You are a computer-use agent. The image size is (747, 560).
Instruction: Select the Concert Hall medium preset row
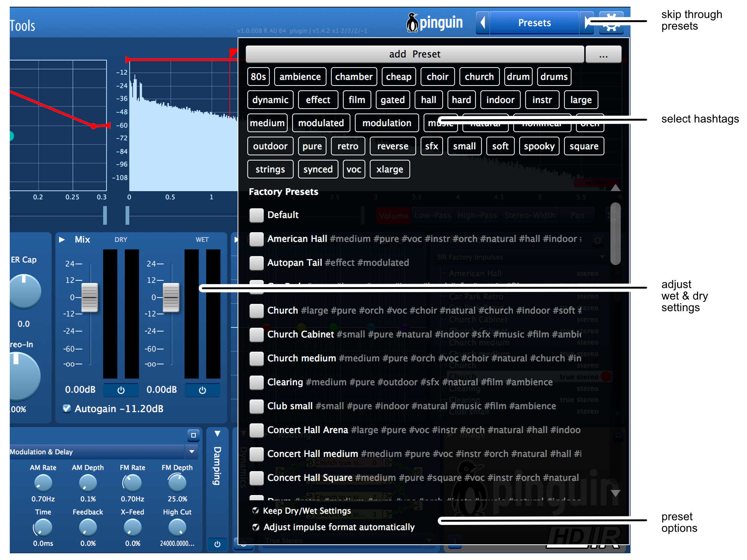pyautogui.click(x=415, y=454)
